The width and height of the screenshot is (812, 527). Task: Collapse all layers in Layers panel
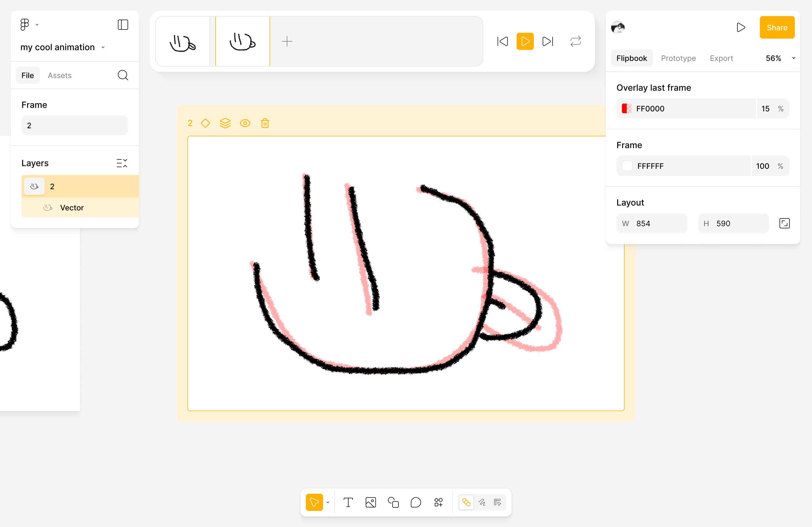pos(122,163)
